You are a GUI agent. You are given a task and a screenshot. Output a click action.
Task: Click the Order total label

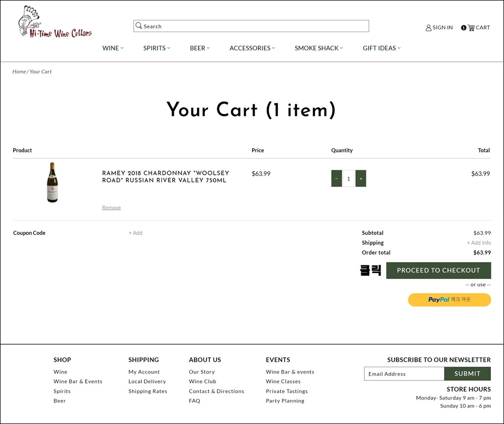(376, 253)
